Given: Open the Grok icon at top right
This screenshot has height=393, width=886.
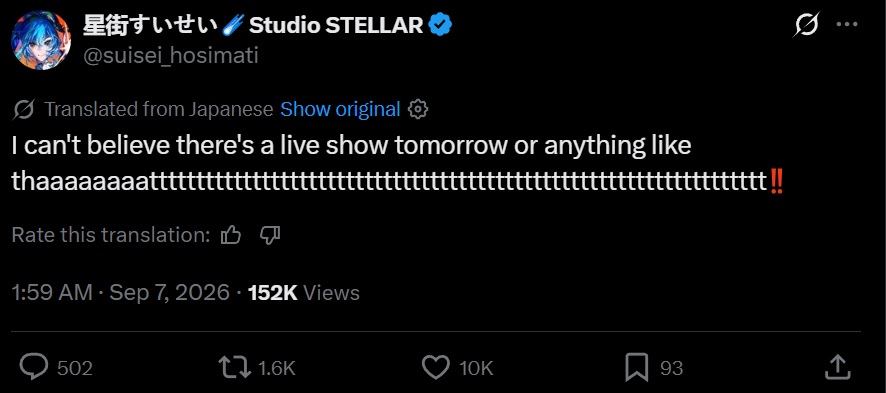Looking at the screenshot, I should click(807, 25).
